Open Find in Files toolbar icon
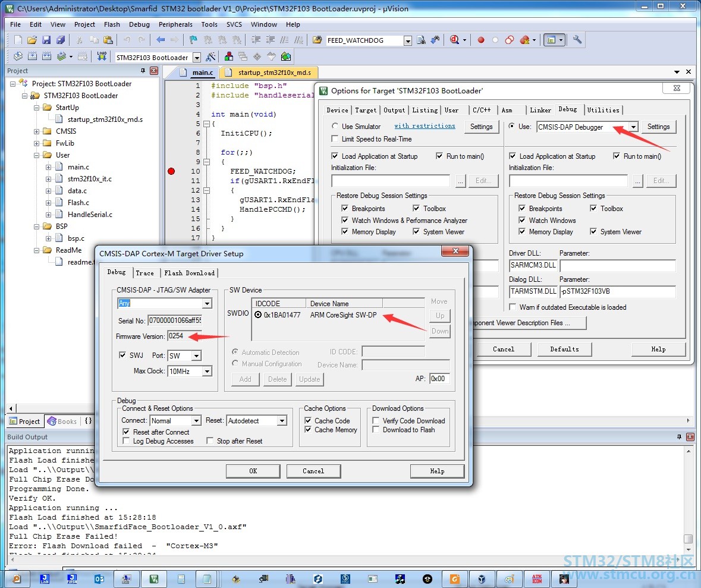The height and width of the screenshot is (588, 701). [317, 40]
